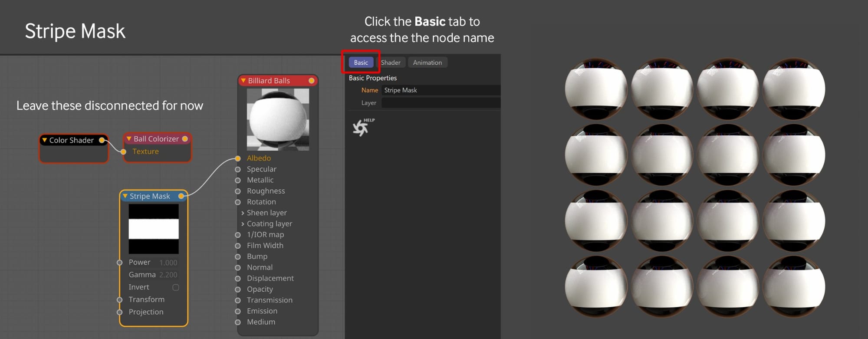Click the Power input port on Stripe Mask

pos(120,263)
